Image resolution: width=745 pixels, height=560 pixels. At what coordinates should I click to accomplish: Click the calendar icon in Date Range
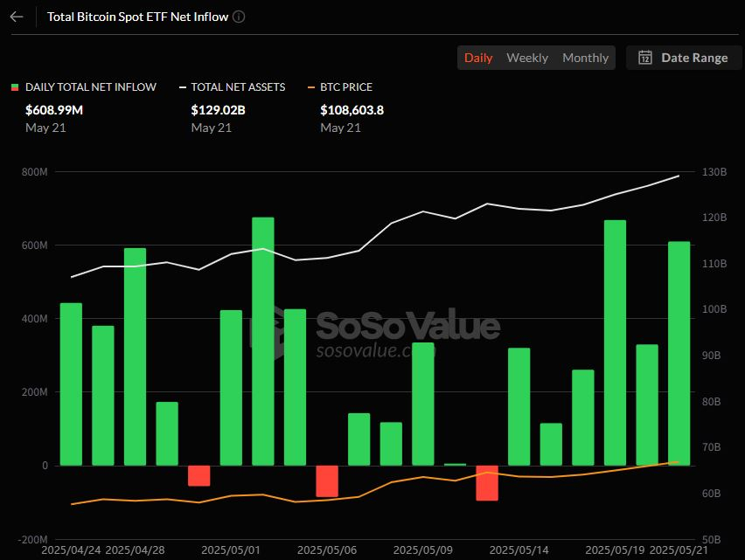coord(645,58)
